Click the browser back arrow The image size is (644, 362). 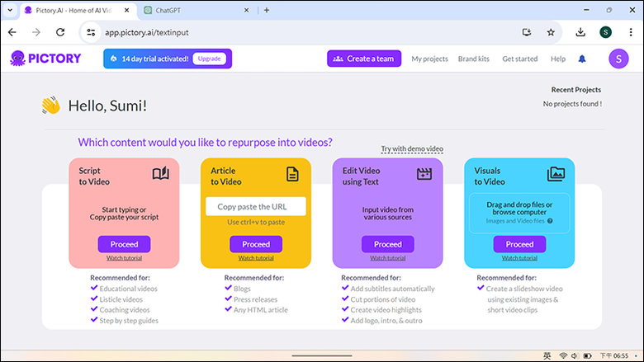pos(12,32)
